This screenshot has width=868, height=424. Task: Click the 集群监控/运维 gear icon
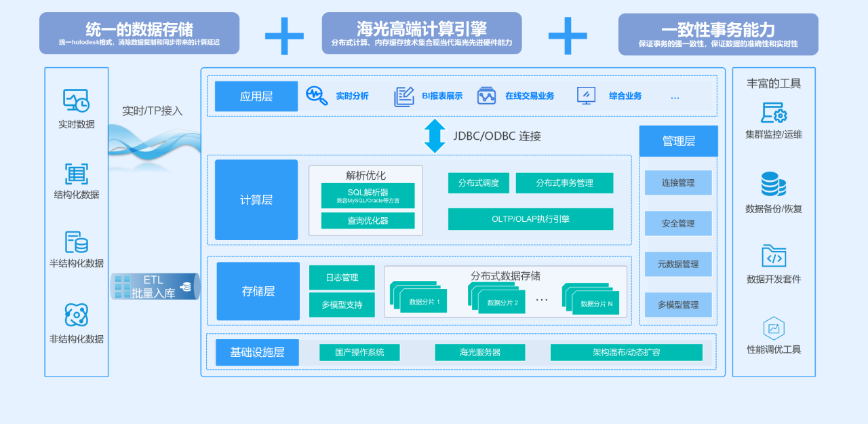[x=774, y=113]
